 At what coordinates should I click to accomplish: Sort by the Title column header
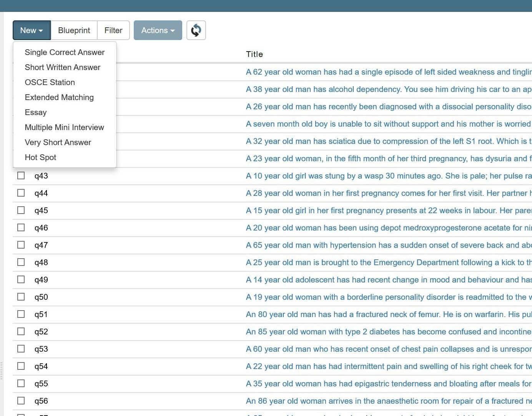(x=254, y=54)
